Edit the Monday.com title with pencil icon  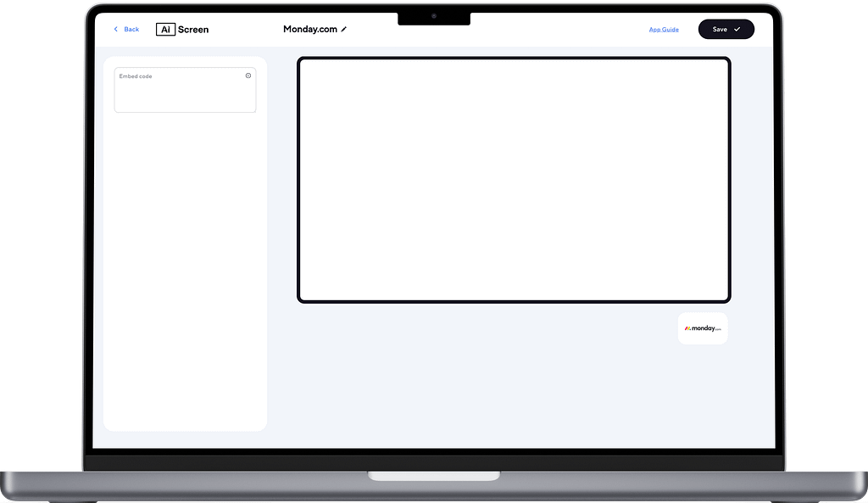344,30
